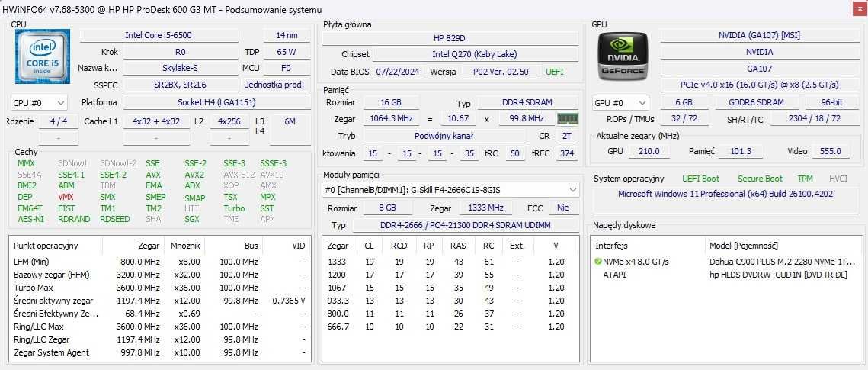868x370 pixels.
Task: Click the cores value 4 / 4
Action: tap(58, 121)
